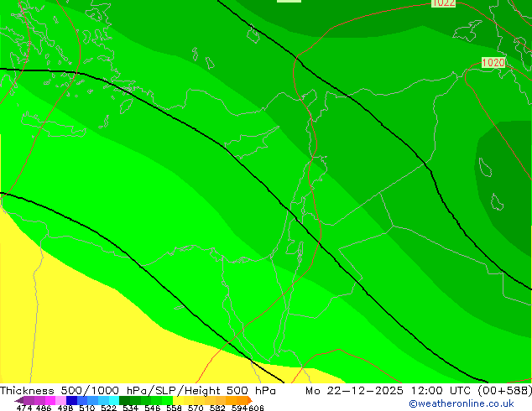The height and width of the screenshot is (411, 532).
Task: Pick the bright lime green legend swatch
Action: 167,400
